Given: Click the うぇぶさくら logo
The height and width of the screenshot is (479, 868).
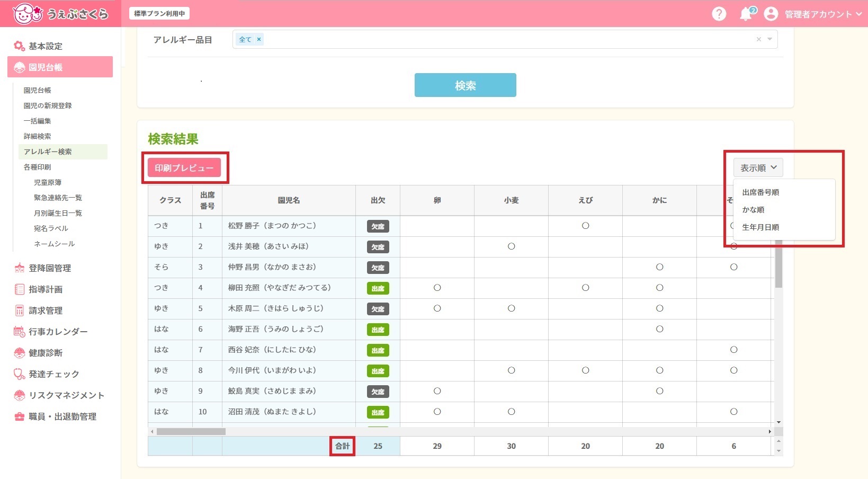Looking at the screenshot, I should pyautogui.click(x=60, y=13).
